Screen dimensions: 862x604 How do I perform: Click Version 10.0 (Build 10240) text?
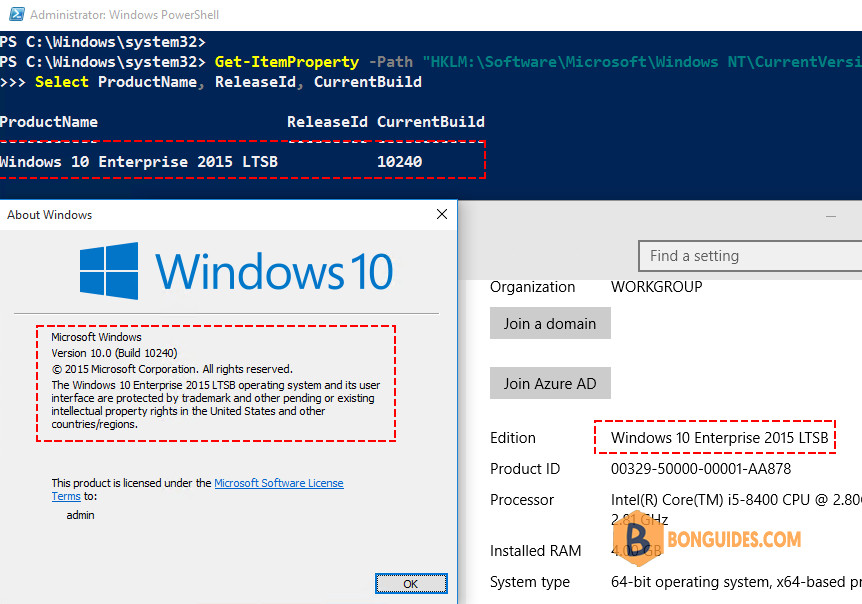(114, 353)
